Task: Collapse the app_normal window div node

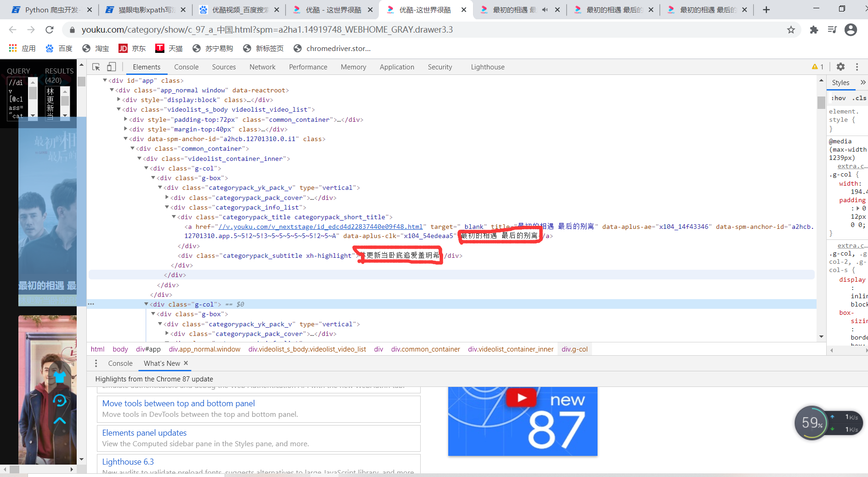Action: coord(112,90)
